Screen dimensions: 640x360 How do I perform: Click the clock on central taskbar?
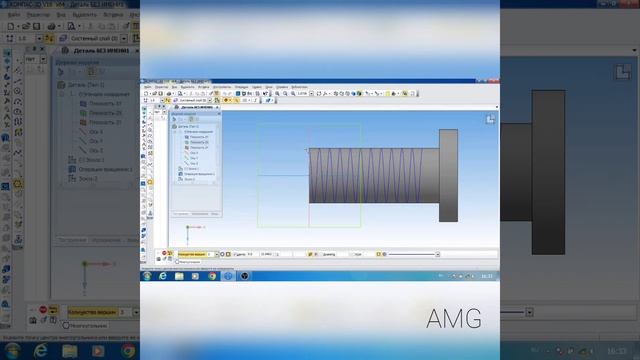pyautogui.click(x=487, y=276)
